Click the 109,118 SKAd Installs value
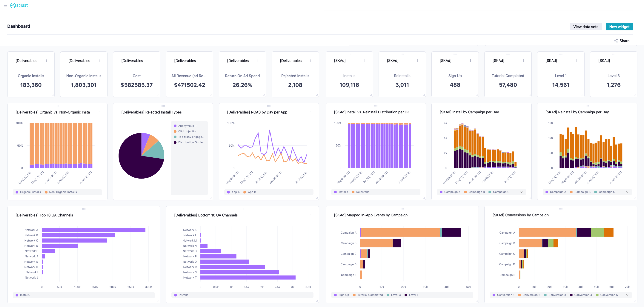Viewport: 644px width, 307px height. point(349,85)
